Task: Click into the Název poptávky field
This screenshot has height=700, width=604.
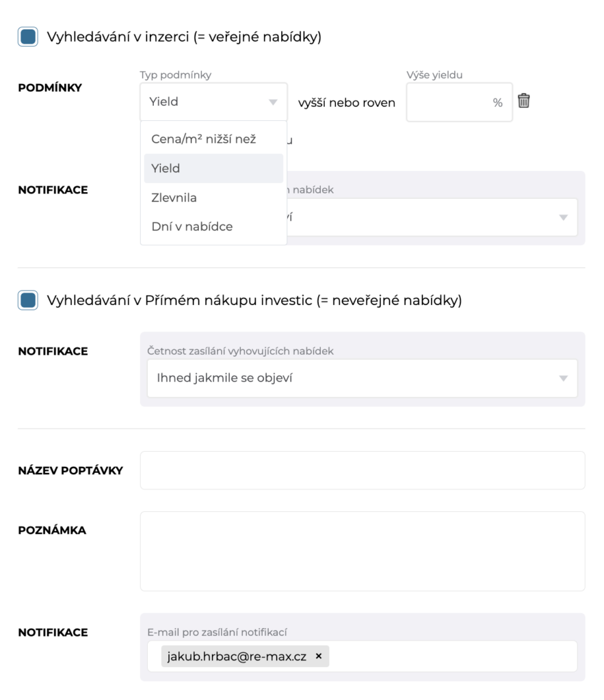Action: [362, 470]
